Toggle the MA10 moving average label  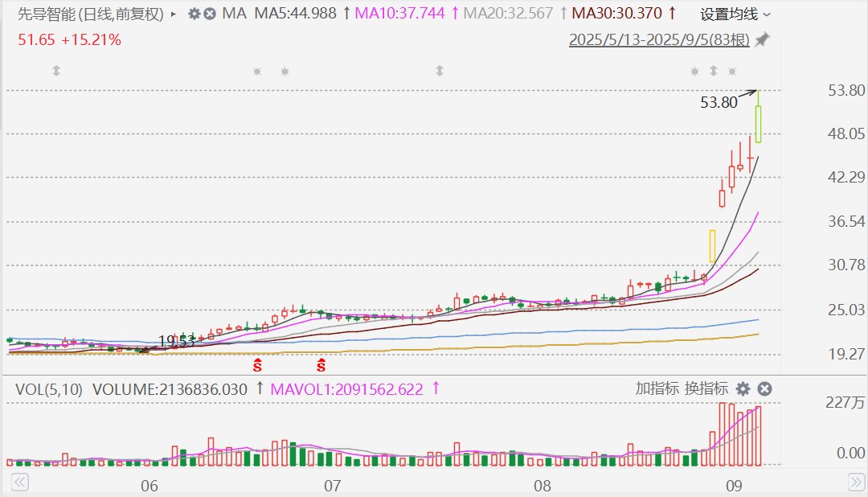[x=399, y=14]
